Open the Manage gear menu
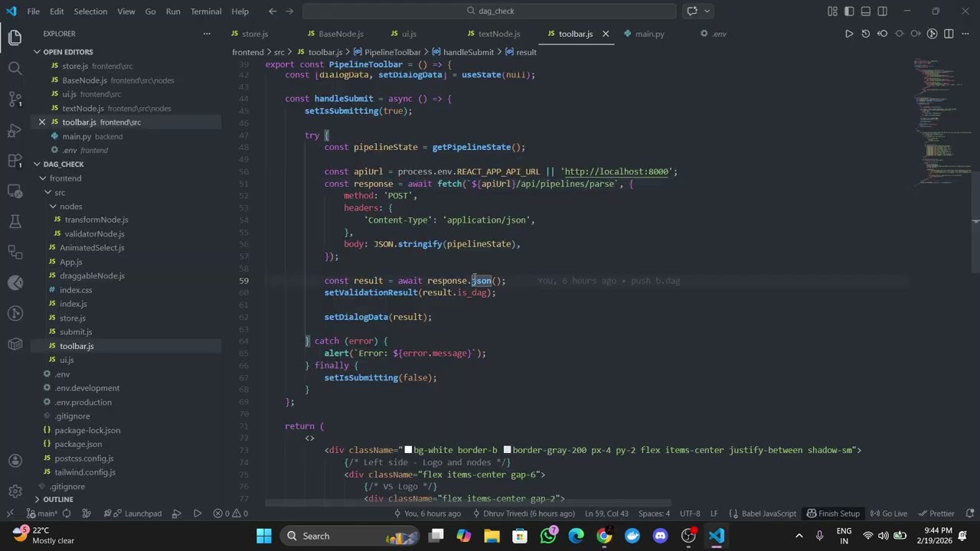Image resolution: width=980 pixels, height=551 pixels. pos(15,491)
